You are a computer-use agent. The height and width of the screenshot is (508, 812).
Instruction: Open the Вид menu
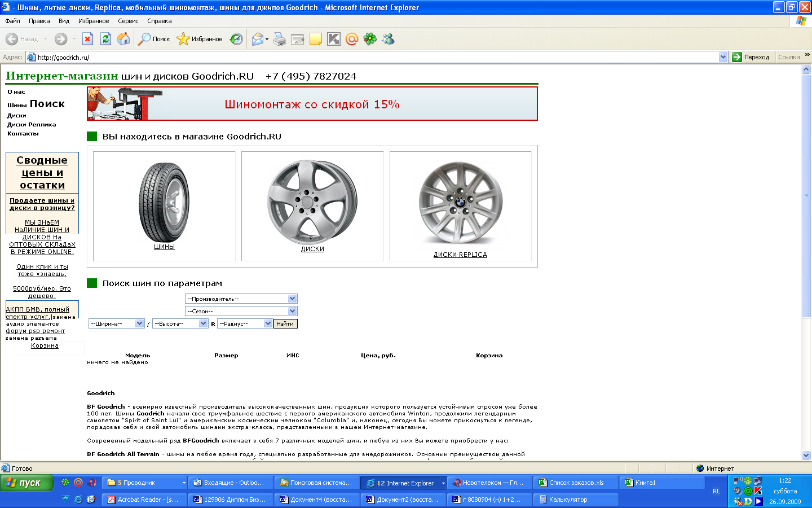pyautogui.click(x=64, y=21)
